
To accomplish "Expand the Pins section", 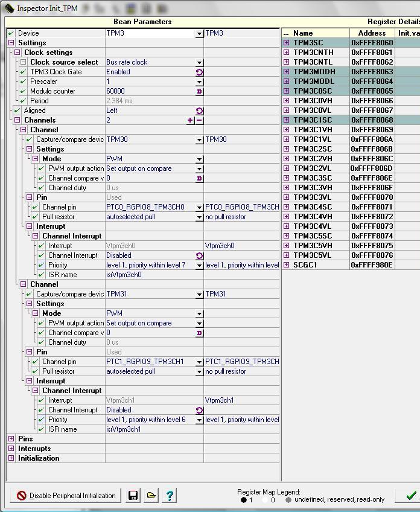I will point(11,438).
